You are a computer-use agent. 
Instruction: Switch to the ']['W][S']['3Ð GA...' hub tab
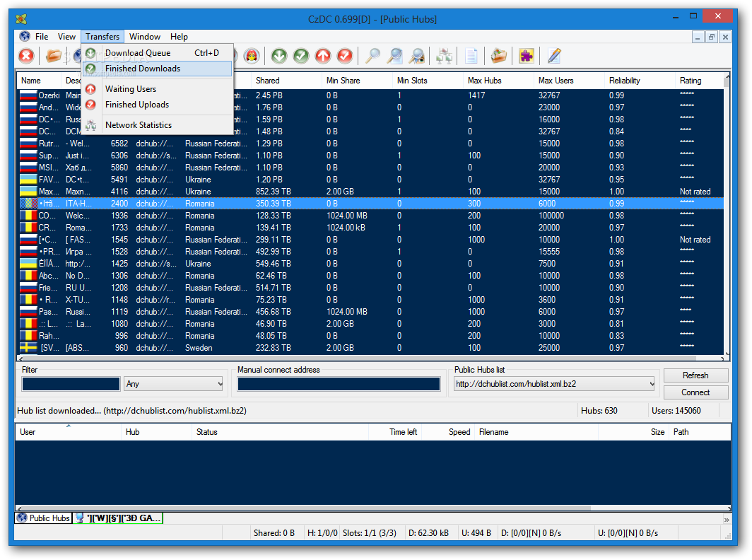[118, 518]
